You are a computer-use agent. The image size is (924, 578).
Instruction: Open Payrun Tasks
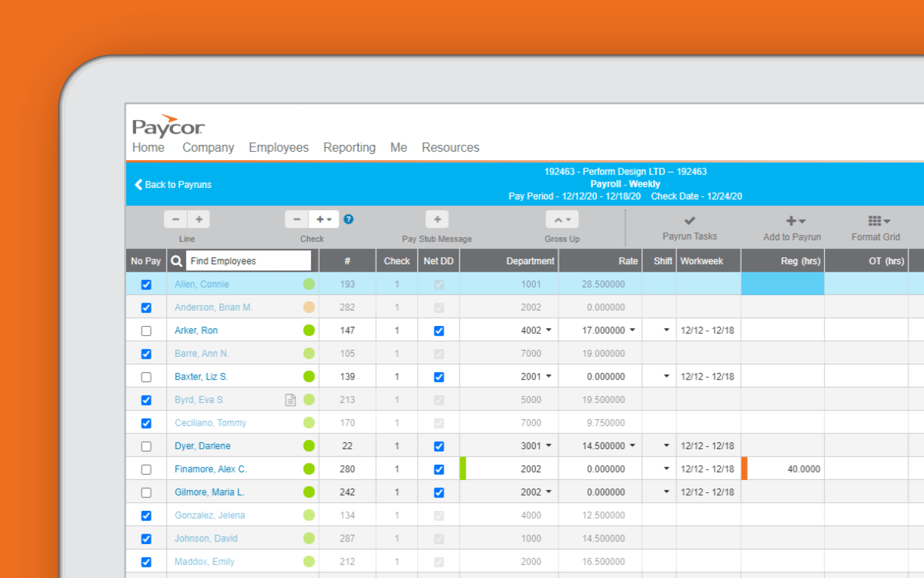(x=690, y=227)
